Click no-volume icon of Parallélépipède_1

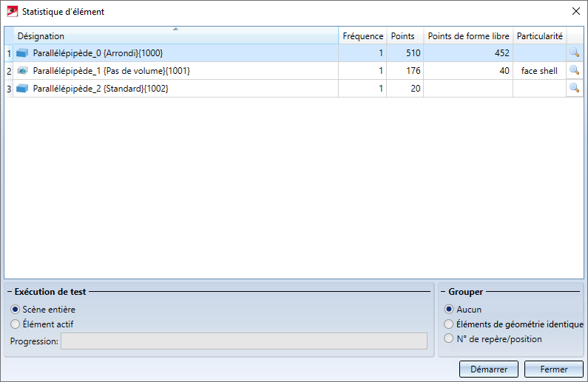tap(22, 70)
